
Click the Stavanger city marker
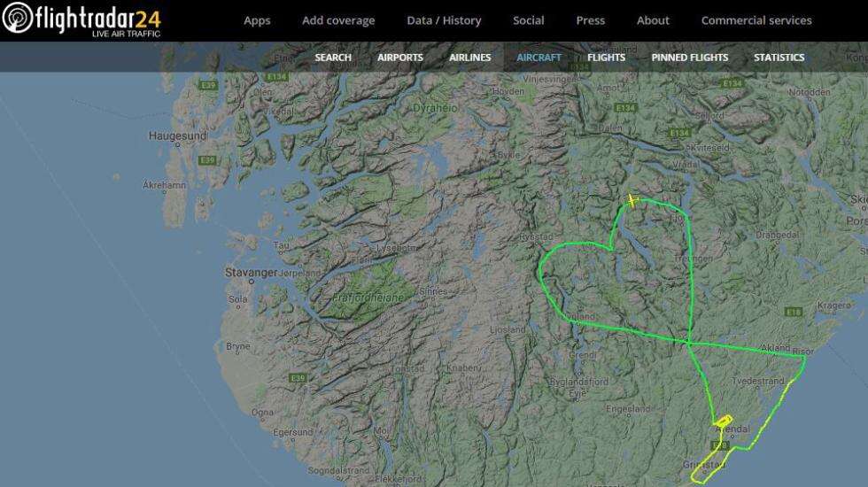point(252,282)
